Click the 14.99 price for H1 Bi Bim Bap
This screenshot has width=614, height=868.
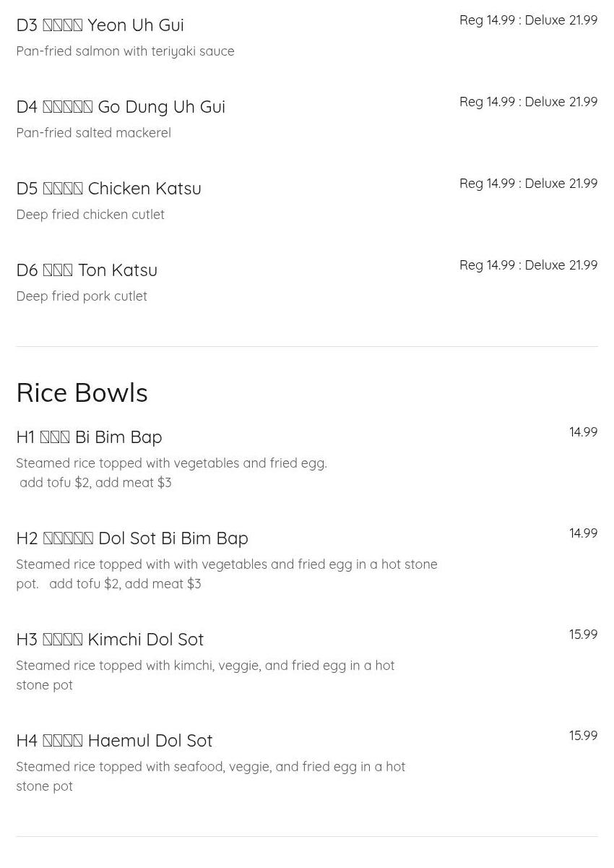click(583, 432)
